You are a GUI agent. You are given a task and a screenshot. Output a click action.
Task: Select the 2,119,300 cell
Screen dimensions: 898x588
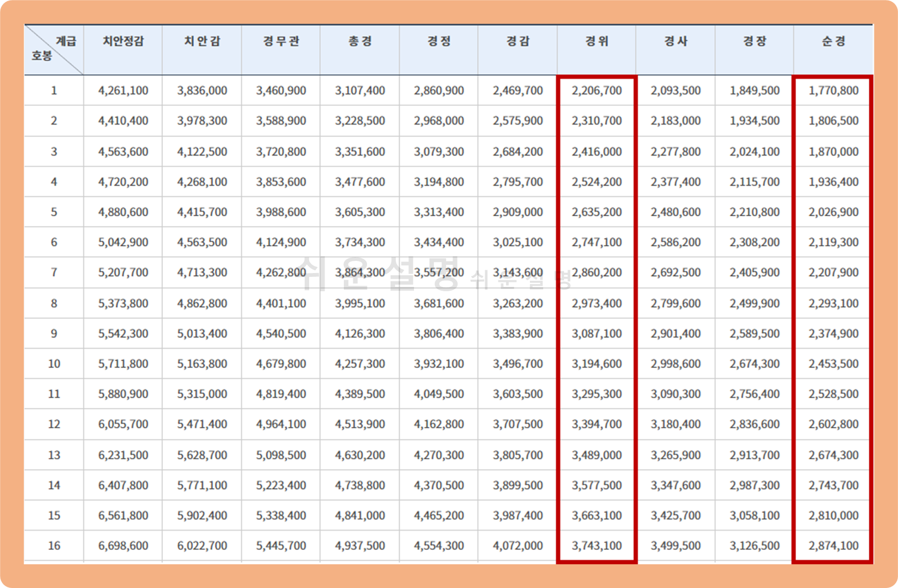point(833,242)
